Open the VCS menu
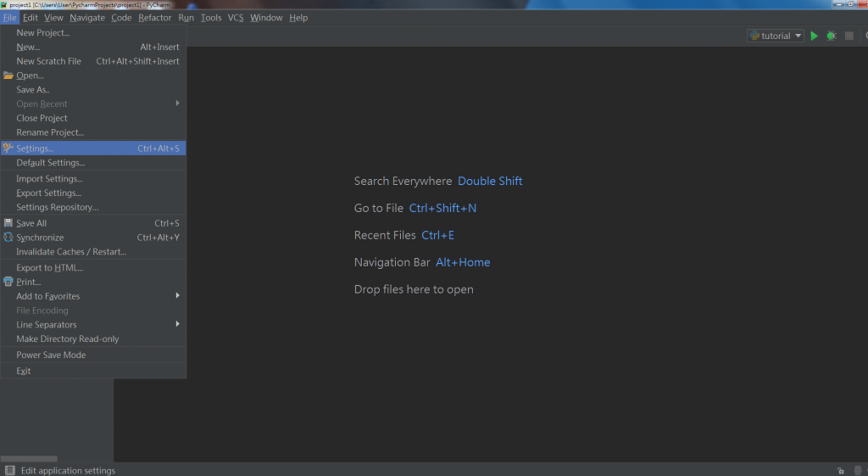Screen dimensions: 868x476 [x=236, y=18]
